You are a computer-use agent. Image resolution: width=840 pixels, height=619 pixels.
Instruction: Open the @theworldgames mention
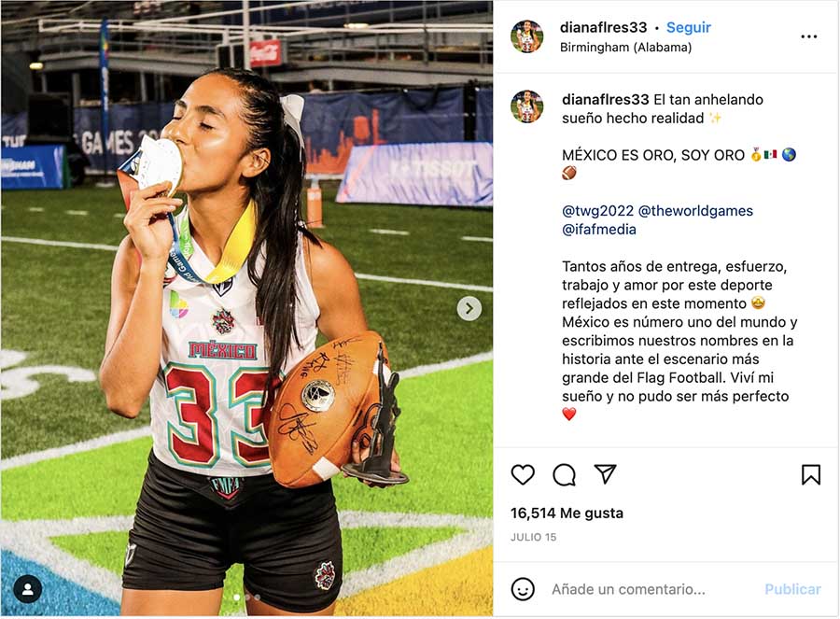tap(695, 211)
